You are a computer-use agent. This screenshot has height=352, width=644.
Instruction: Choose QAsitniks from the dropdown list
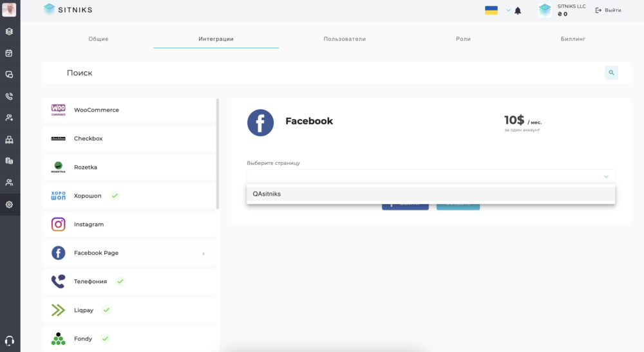[x=431, y=194]
